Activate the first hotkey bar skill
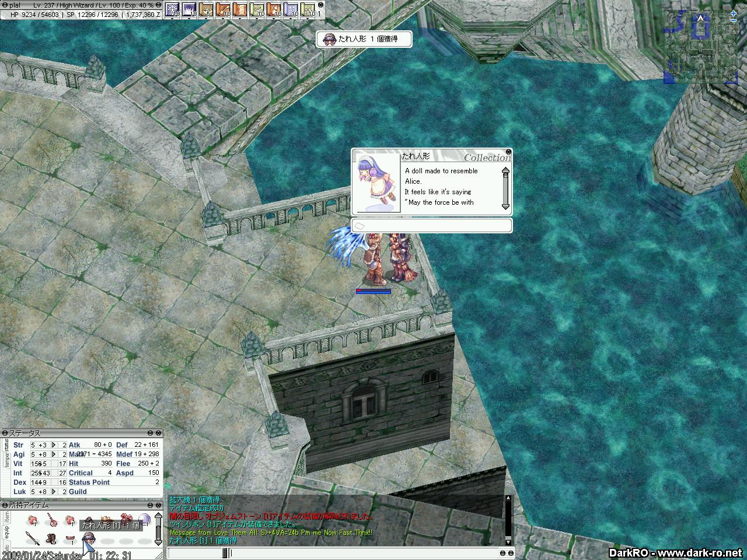747x560 pixels. (173, 9)
